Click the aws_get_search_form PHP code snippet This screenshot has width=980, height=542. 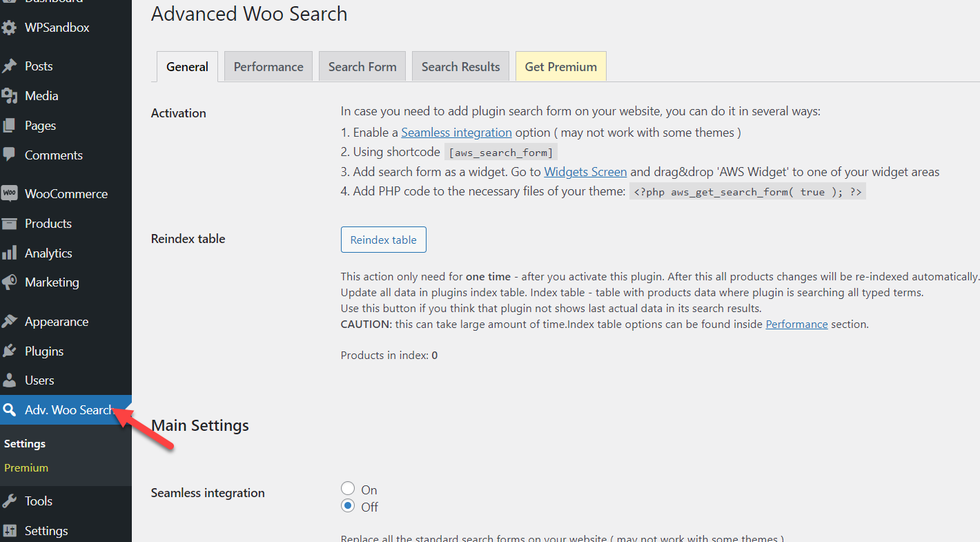747,192
